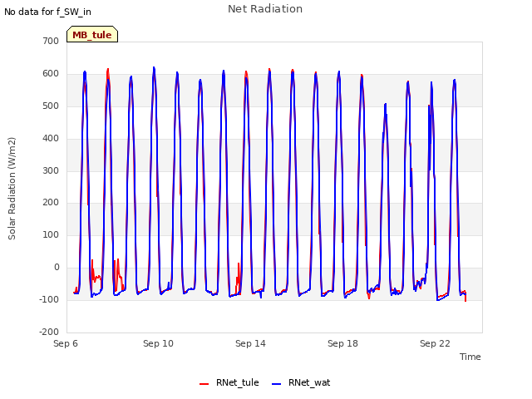Click the blue RNet_wat legend swatch
532x399 pixels.
click(277, 384)
